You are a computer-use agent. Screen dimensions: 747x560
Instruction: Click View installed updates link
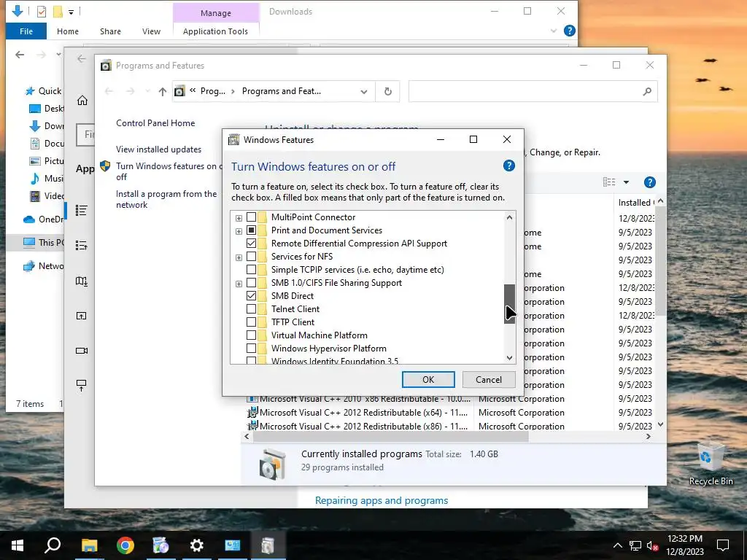[158, 149]
